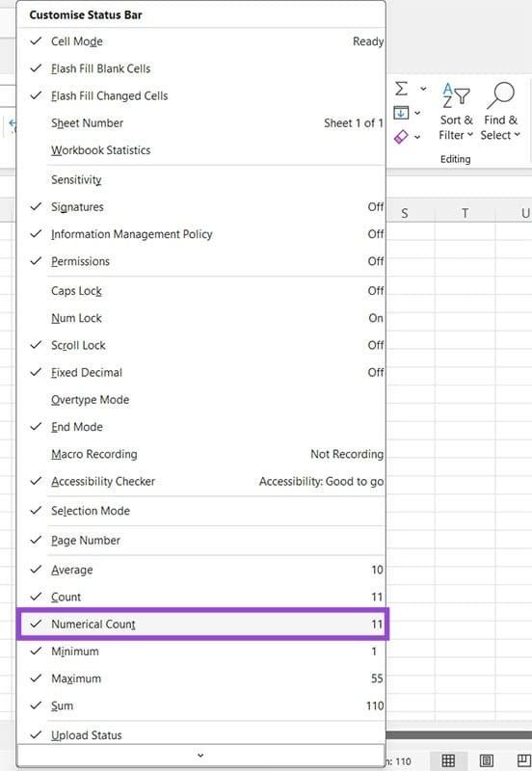Open the Find & Select magnifier
This screenshot has height=771, width=532.
(x=500, y=112)
